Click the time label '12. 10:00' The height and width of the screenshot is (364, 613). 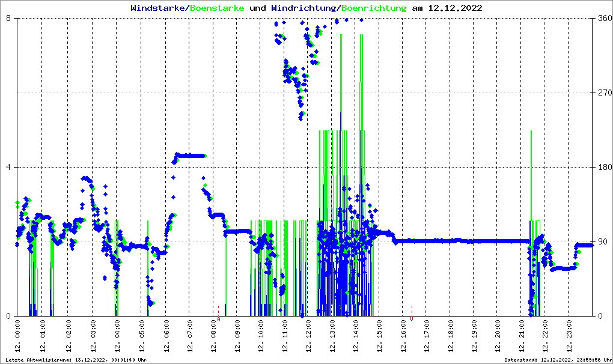261,336
